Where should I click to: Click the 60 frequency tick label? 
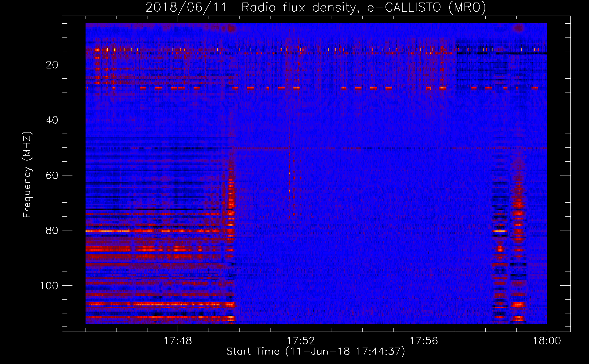(x=52, y=175)
